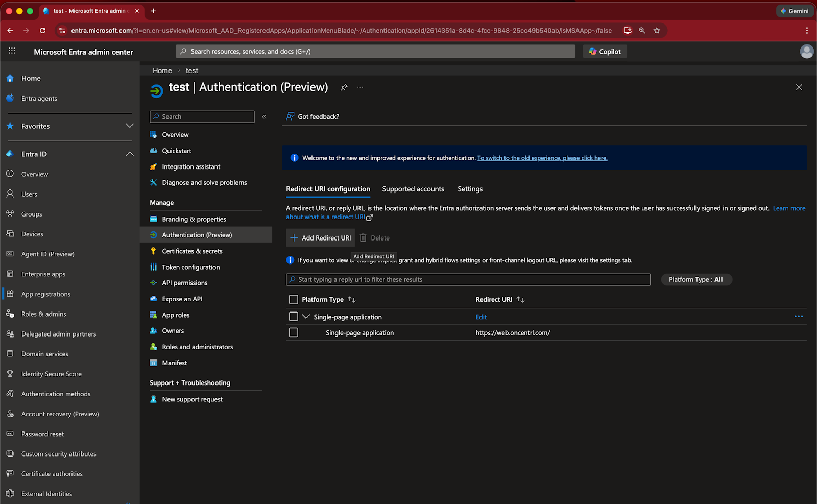Click Add Redirect URI button
The height and width of the screenshot is (504, 817).
pyautogui.click(x=321, y=238)
